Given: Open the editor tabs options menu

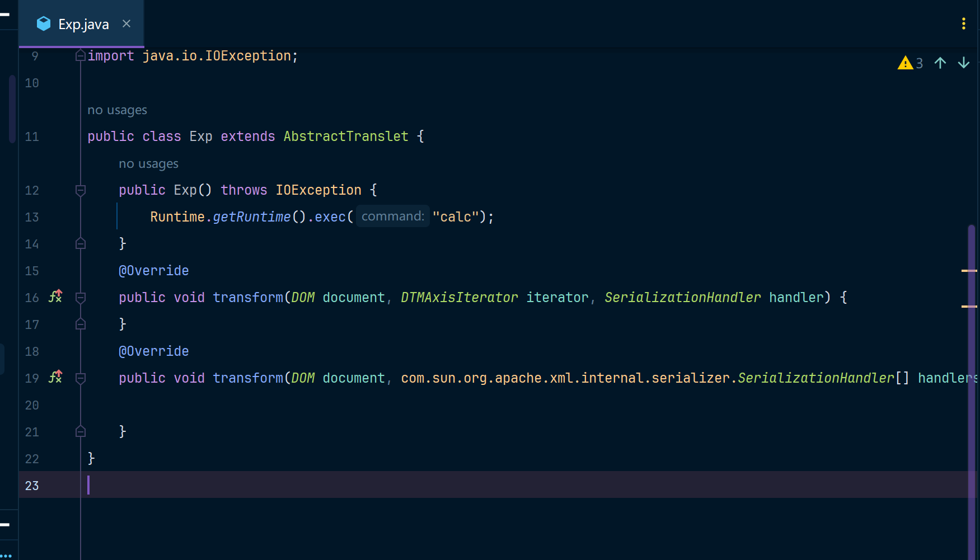Looking at the screenshot, I should (x=963, y=23).
